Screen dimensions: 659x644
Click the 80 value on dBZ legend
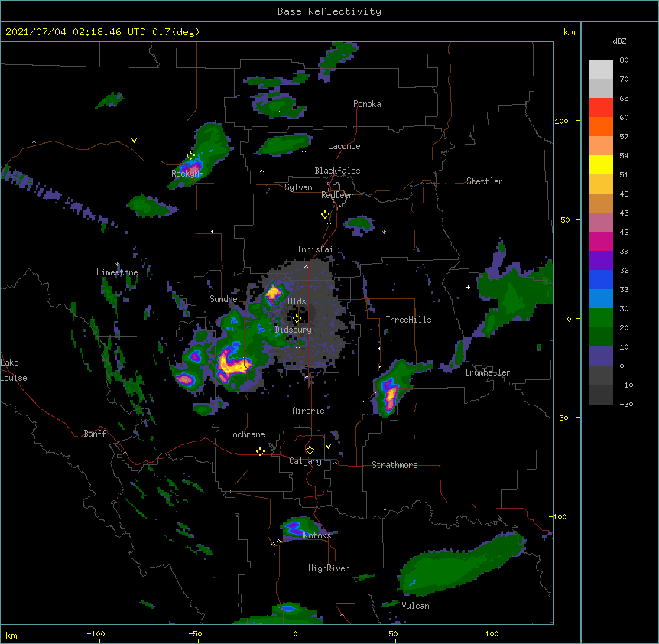624,60
